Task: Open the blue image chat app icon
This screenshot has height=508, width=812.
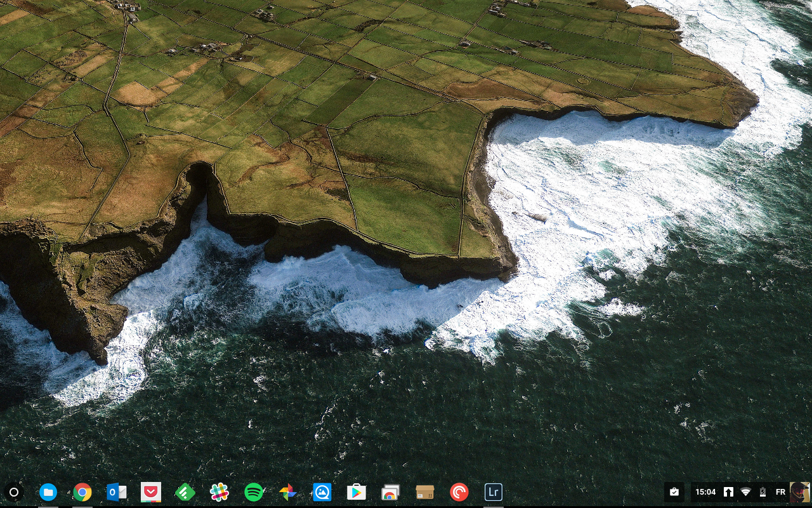Action: pyautogui.click(x=322, y=492)
